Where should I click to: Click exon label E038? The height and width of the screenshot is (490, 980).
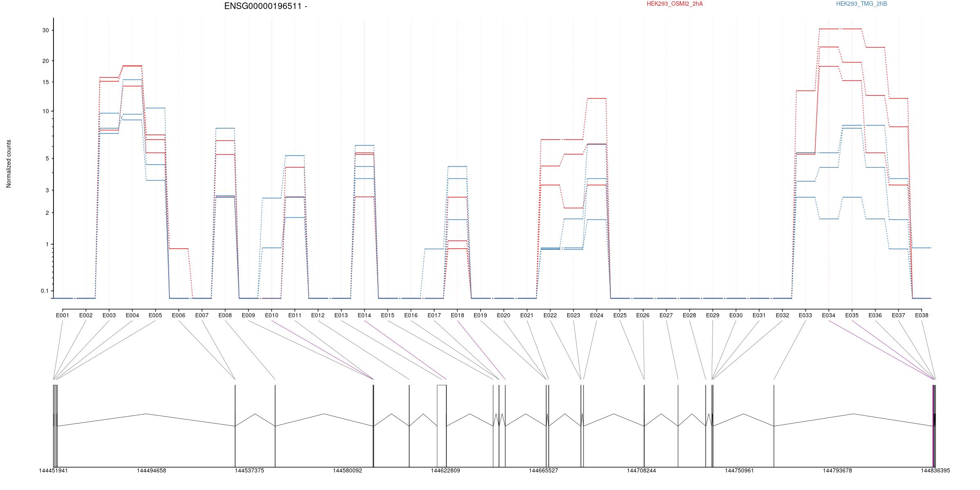(922, 315)
